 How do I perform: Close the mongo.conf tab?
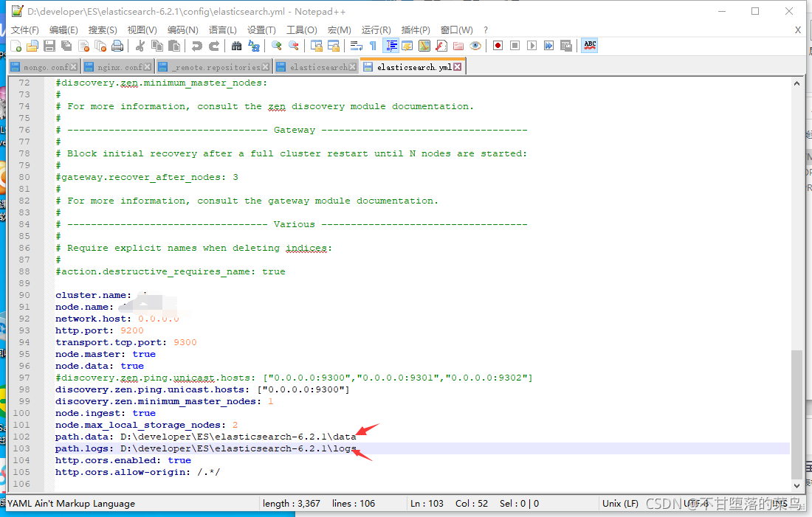[74, 67]
